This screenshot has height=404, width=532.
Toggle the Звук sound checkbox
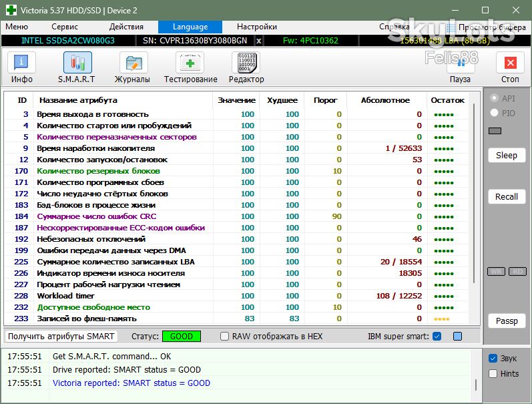tap(493, 358)
